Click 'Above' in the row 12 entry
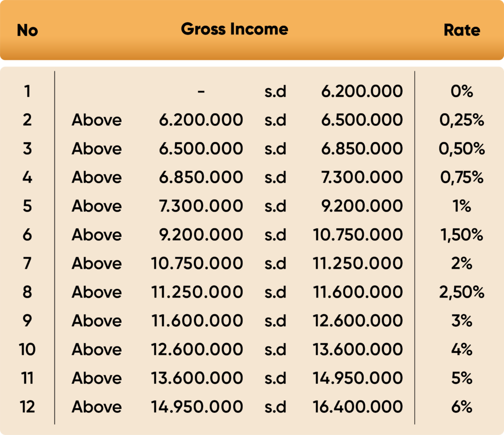This screenshot has height=435, width=504. (96, 407)
